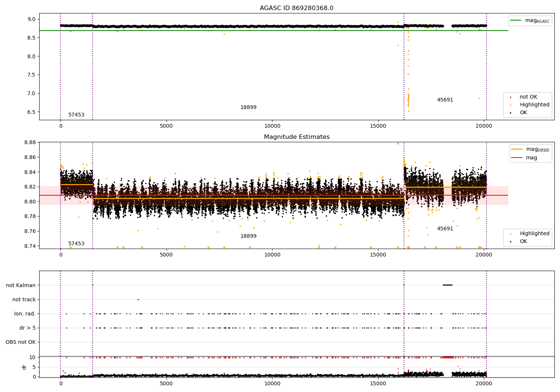Viewport: 560px width, 392px height.
Task: Click the 'not track' y-axis label
Action: [x=24, y=300]
